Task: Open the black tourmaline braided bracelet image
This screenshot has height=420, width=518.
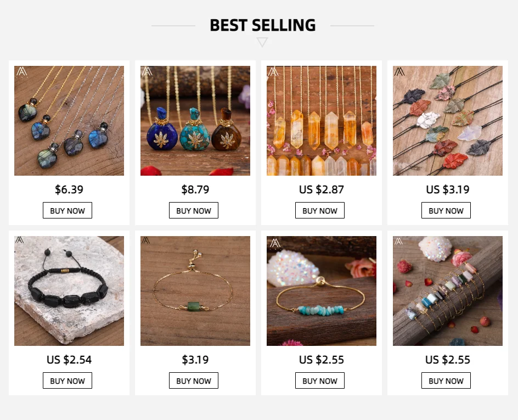Action: coord(69,291)
